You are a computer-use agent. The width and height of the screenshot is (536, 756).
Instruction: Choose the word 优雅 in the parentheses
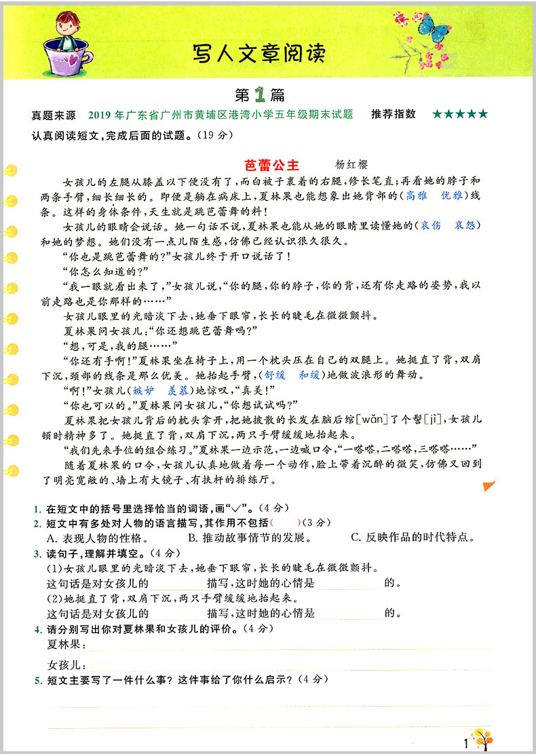pyautogui.click(x=452, y=195)
